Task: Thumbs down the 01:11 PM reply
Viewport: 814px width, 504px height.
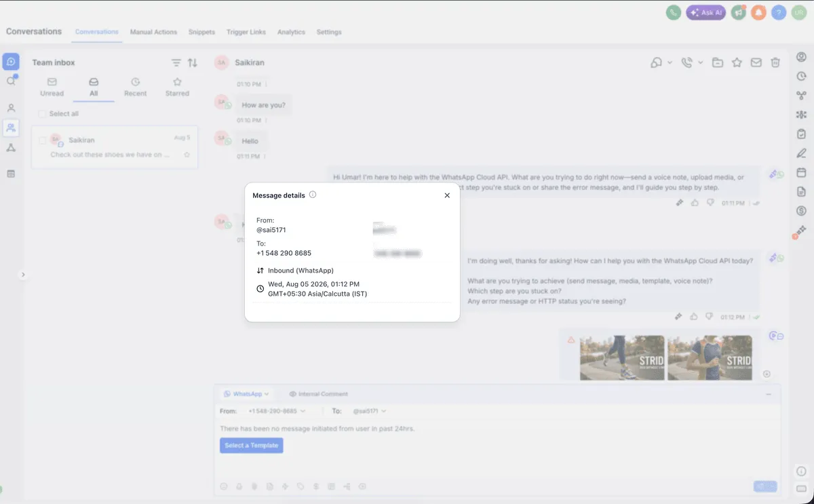Action: 710,203
